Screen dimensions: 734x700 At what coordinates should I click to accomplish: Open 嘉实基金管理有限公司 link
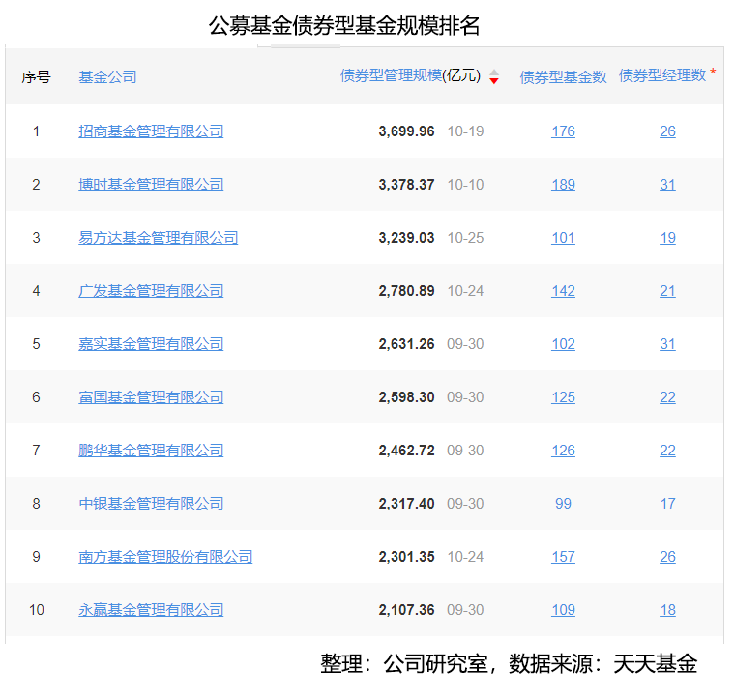point(151,344)
